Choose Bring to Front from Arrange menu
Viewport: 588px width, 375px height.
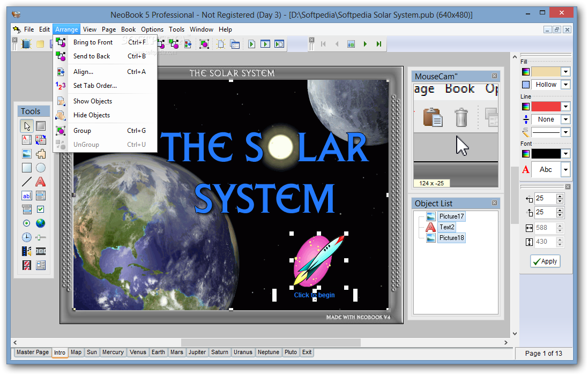pos(106,42)
